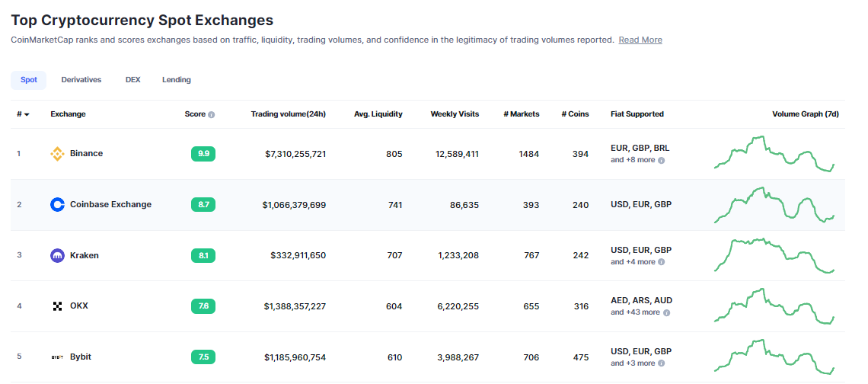The image size is (868, 384).
Task: Open the Coinbase Exchange link
Action: pyautogui.click(x=110, y=204)
